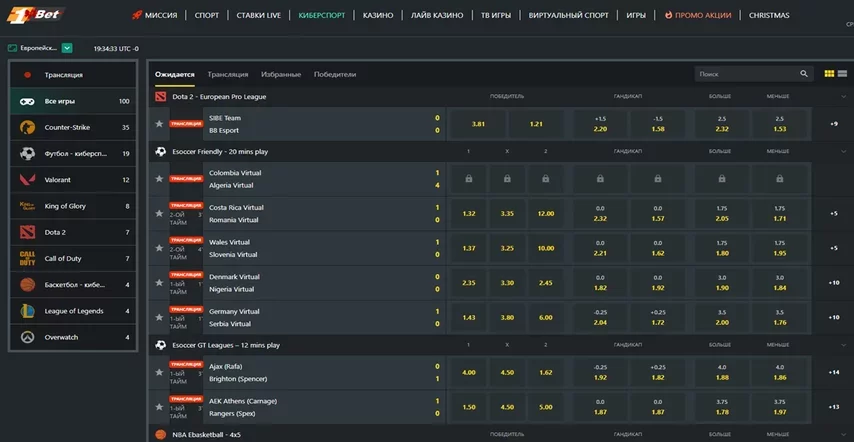The height and width of the screenshot is (442, 854).
Task: Expand +14 markets for Ajax (Rafa) match
Action: pos(834,372)
